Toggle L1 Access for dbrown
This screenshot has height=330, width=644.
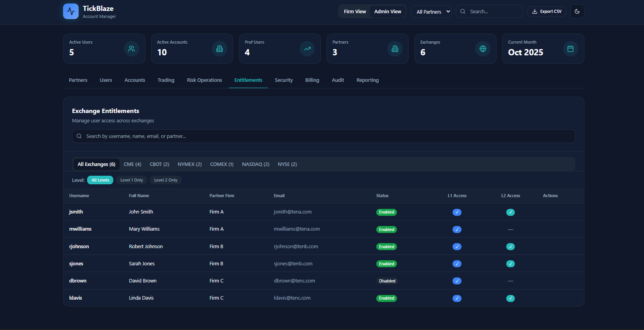[457, 281]
